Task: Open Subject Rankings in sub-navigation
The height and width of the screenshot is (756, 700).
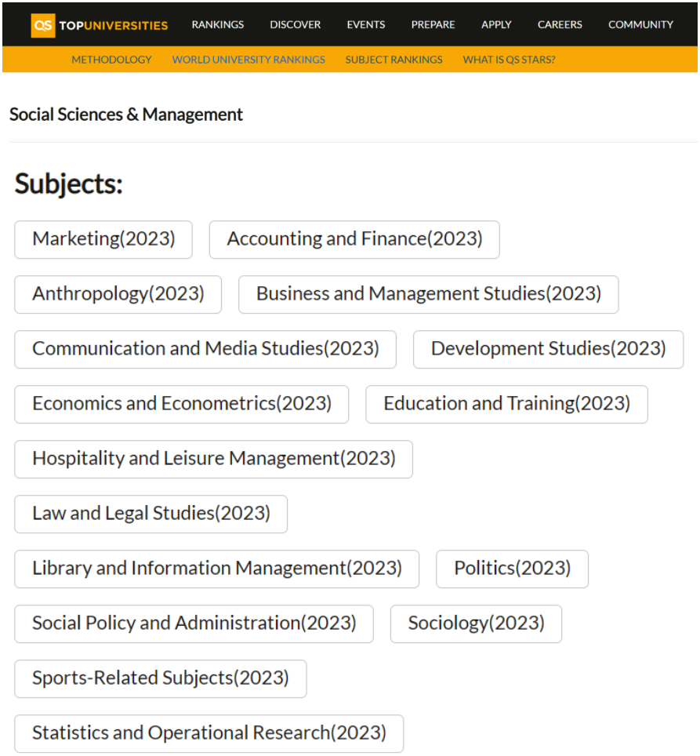Action: [x=394, y=60]
